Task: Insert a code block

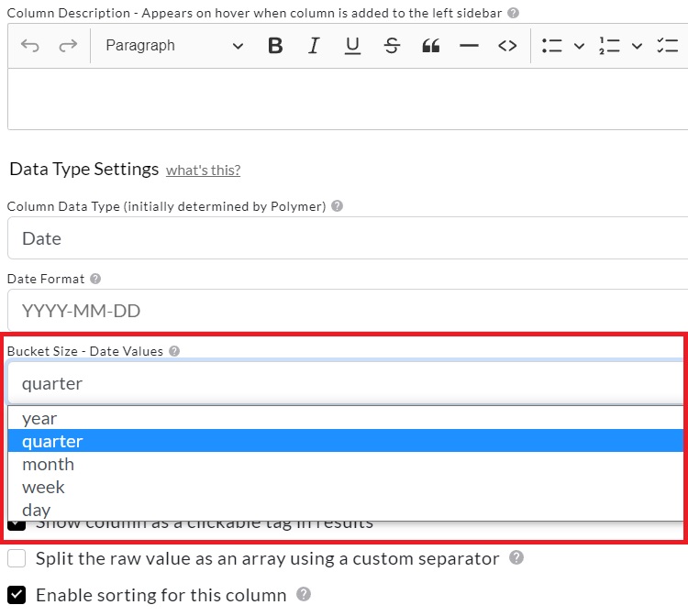Action: pyautogui.click(x=507, y=46)
